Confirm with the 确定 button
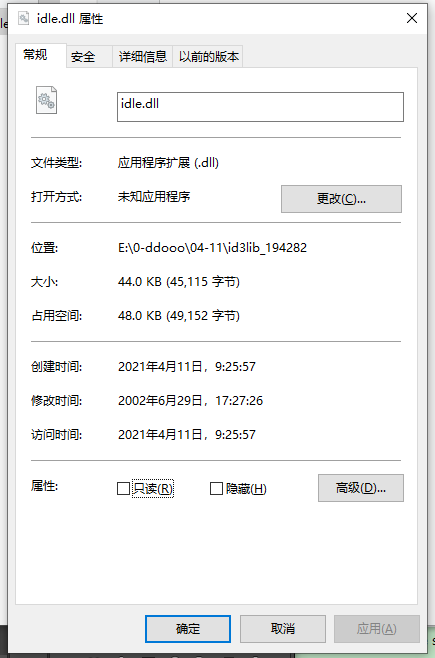This screenshot has width=435, height=658. 188,629
